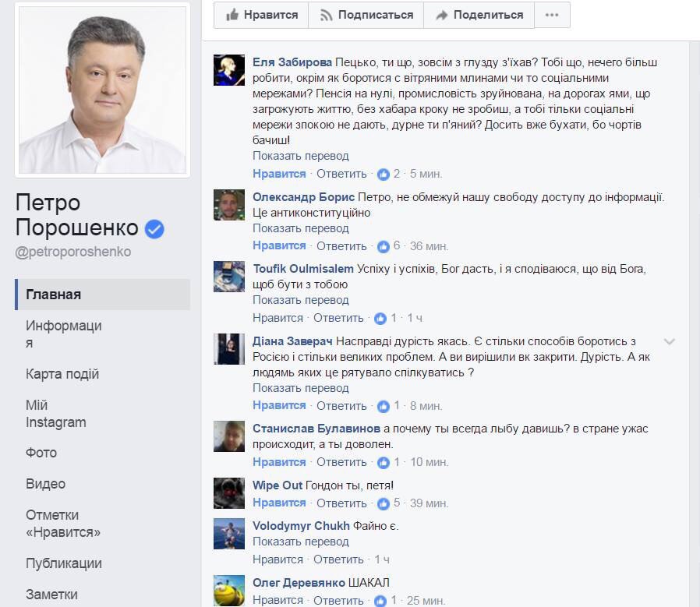The width and height of the screenshot is (700, 607).
Task: Open the three-dots more options menu
Action: click(x=552, y=15)
